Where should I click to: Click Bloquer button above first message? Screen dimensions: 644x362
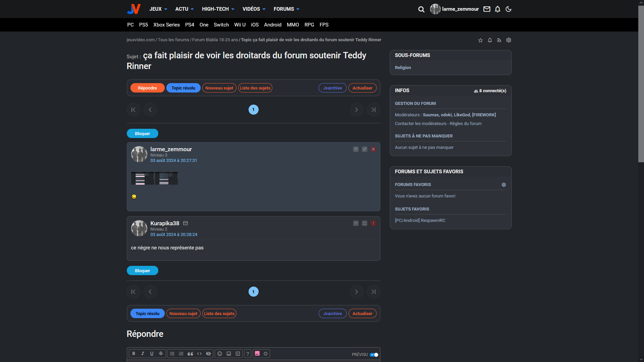(142, 133)
